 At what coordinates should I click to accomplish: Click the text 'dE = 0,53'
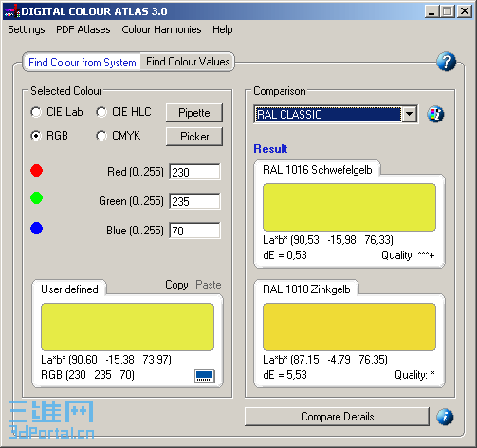point(284,255)
